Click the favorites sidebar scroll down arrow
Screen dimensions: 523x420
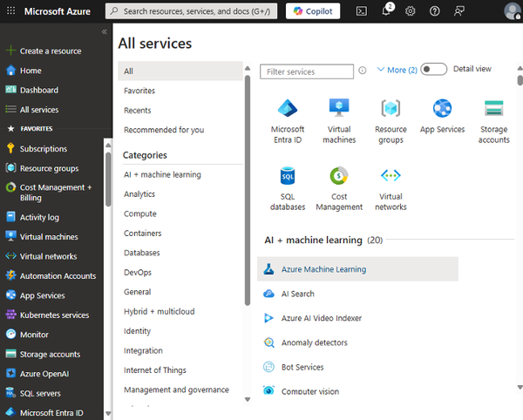108,414
